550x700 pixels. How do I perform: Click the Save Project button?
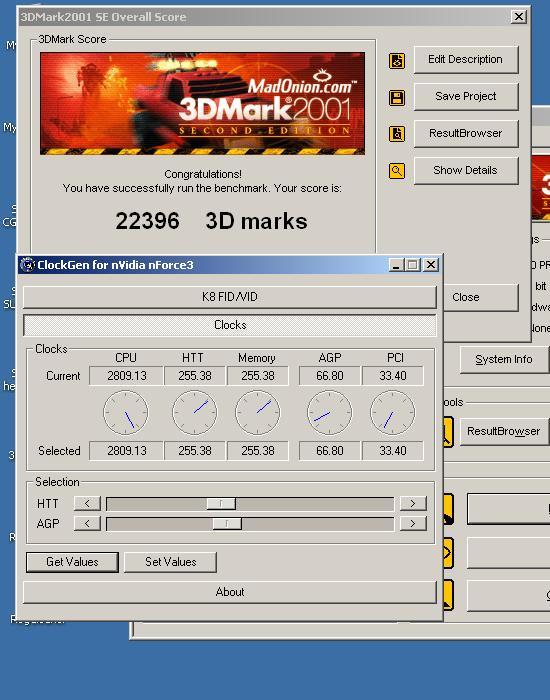coord(466,96)
